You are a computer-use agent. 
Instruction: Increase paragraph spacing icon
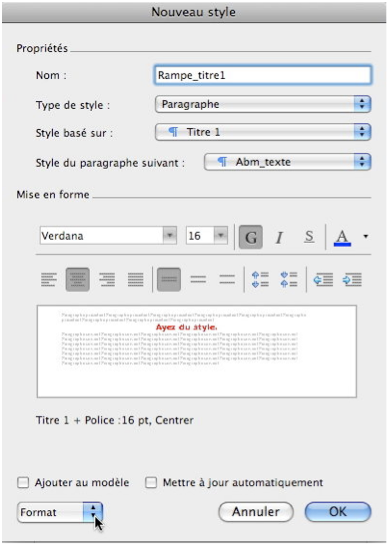tap(260, 279)
